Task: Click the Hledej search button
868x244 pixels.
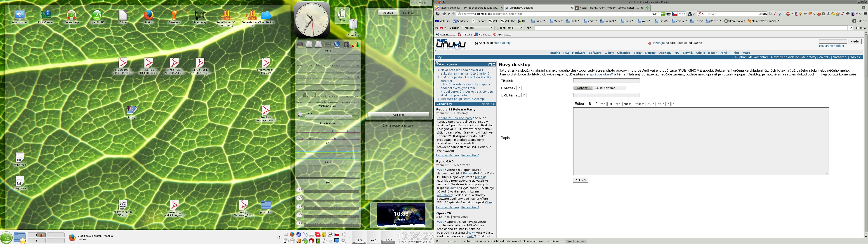Action: (x=855, y=41)
